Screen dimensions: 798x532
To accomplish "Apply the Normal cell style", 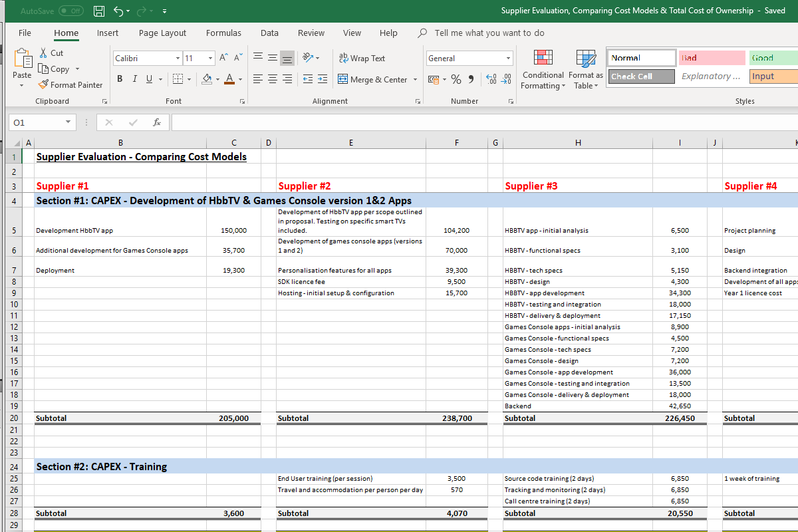I will tap(640, 58).
